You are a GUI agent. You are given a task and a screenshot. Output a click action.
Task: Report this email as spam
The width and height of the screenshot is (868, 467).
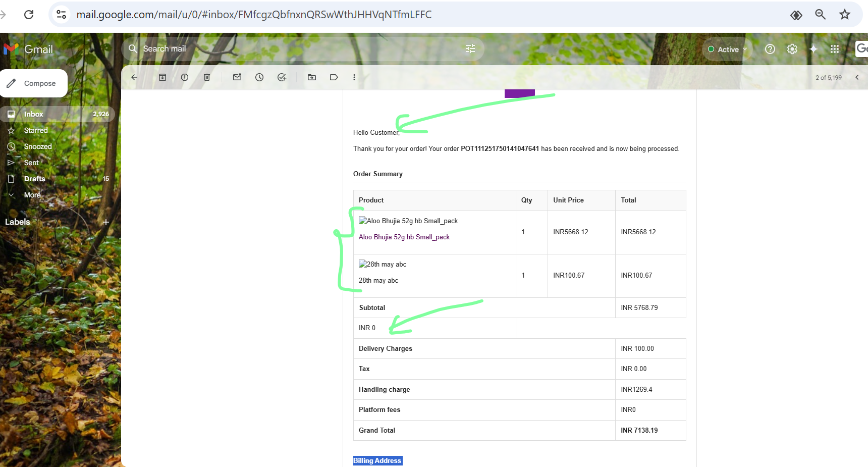185,77
